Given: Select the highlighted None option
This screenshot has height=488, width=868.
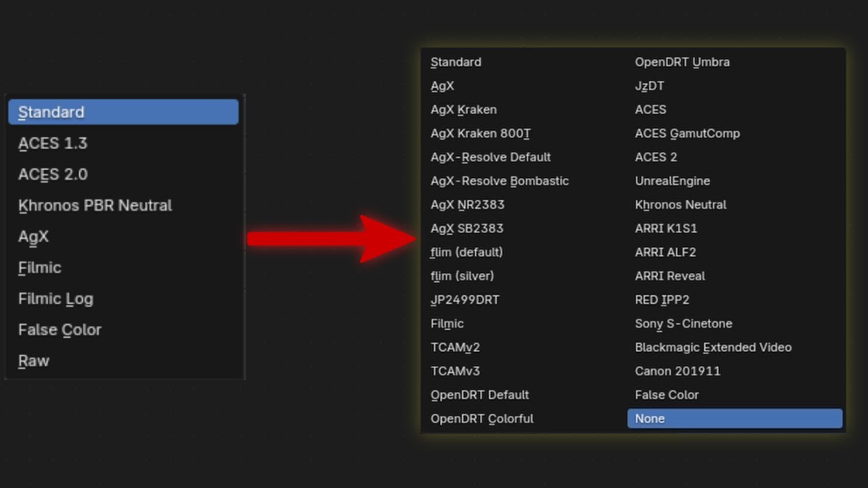Looking at the screenshot, I should point(734,418).
